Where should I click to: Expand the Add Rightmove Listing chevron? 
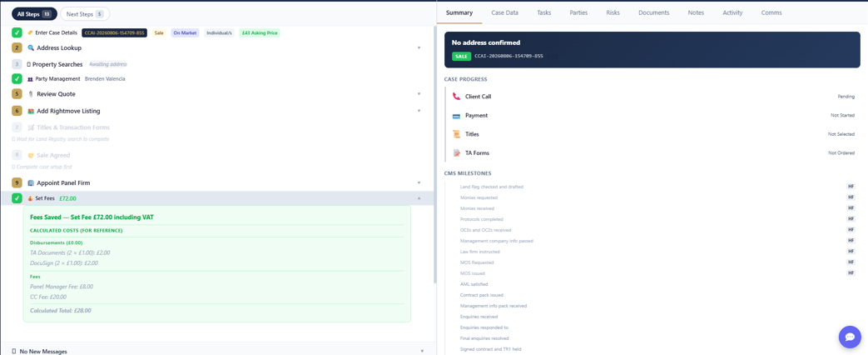(419, 111)
